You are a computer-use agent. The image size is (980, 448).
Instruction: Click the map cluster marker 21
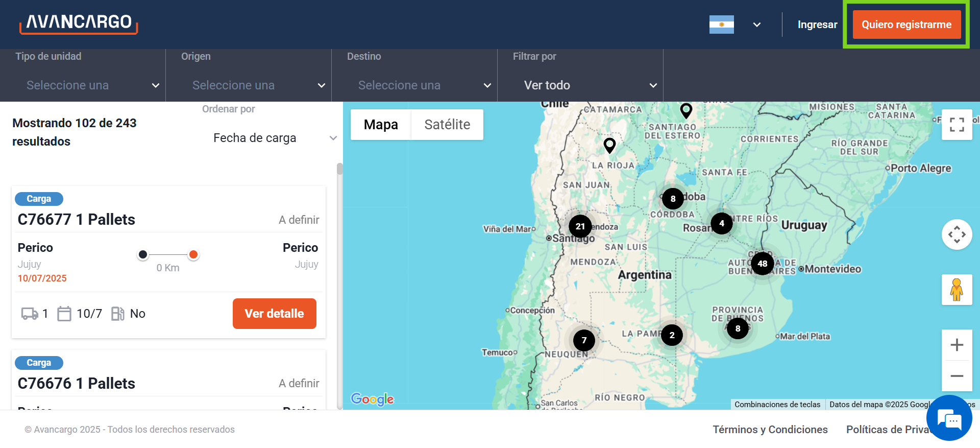pyautogui.click(x=580, y=226)
